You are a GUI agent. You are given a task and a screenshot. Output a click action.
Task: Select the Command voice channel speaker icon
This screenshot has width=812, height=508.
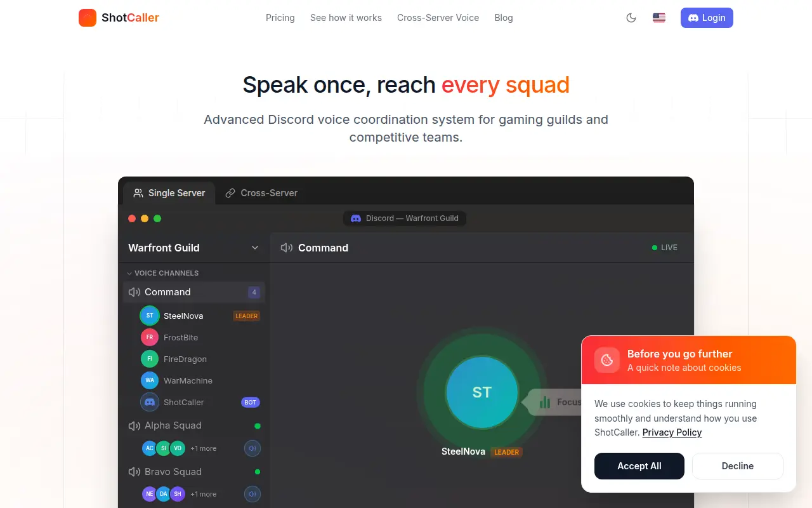(134, 292)
